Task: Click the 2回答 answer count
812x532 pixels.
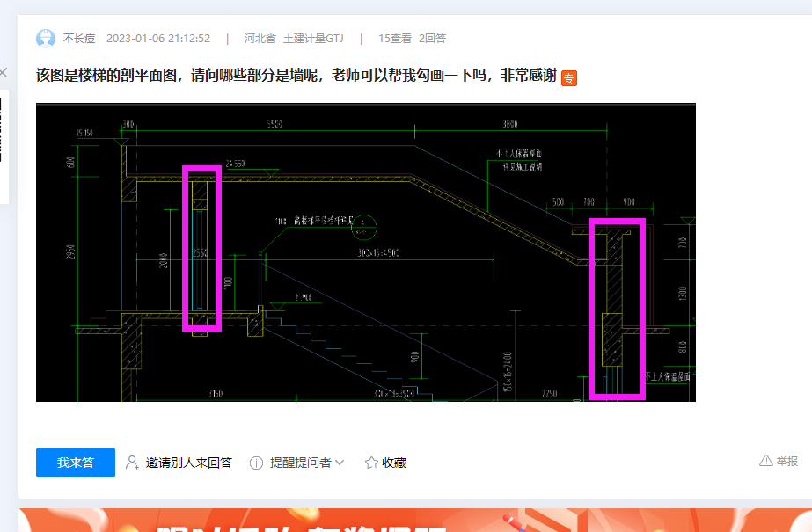Action: [433, 39]
